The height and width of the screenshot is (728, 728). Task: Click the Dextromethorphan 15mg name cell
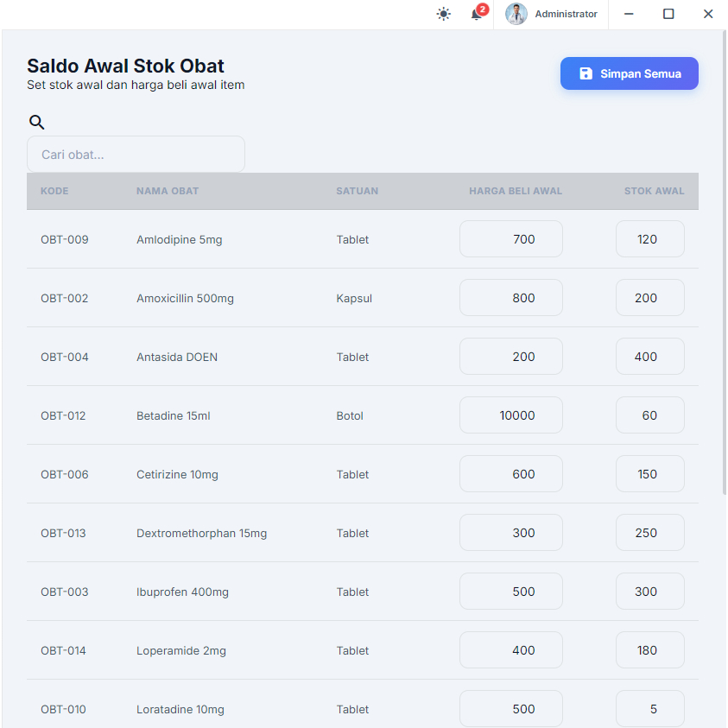coord(201,533)
